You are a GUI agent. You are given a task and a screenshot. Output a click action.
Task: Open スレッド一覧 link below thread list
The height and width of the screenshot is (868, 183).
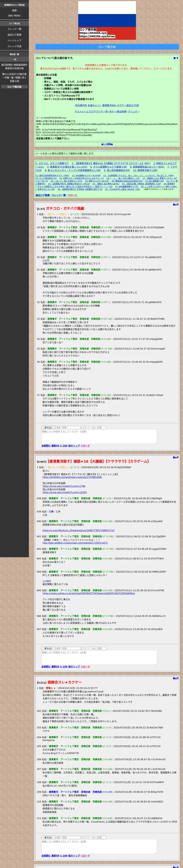click(x=59, y=195)
